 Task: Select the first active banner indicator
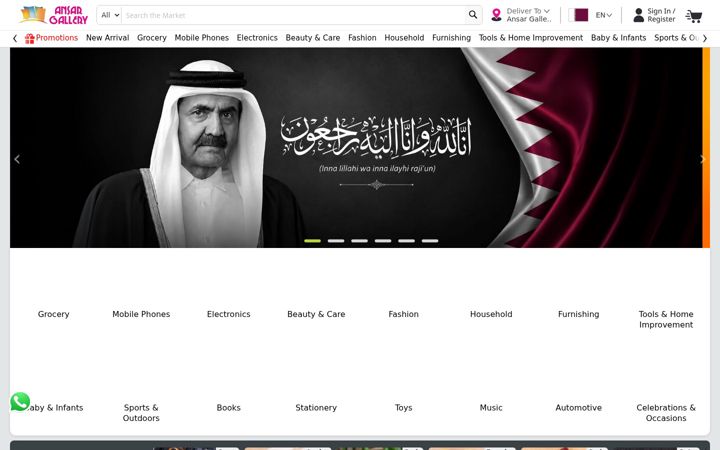pyautogui.click(x=313, y=241)
